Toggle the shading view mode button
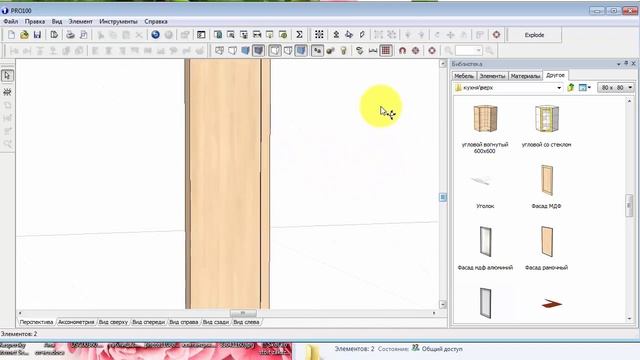Screen dimensions: 640x360 coord(301,51)
